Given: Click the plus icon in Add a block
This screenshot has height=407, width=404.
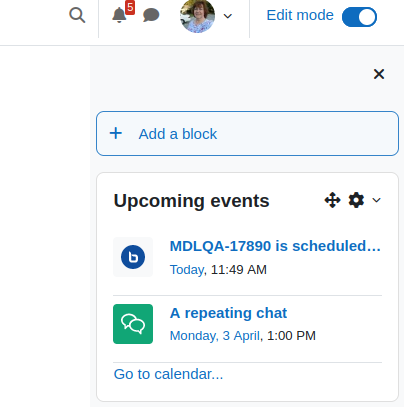Looking at the screenshot, I should coord(116,133).
